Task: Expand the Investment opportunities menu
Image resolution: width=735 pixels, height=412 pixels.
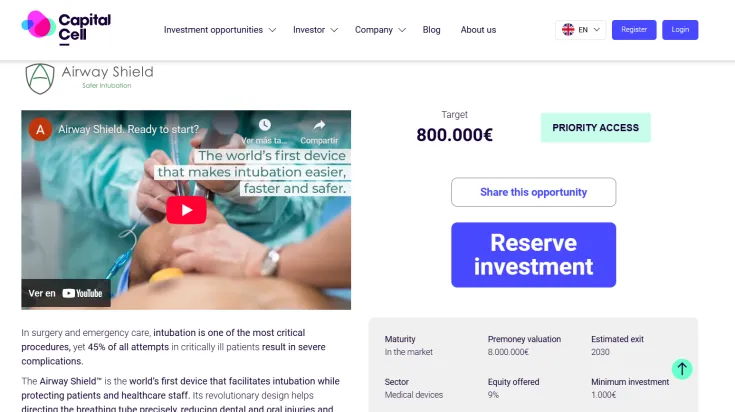Action: point(220,30)
